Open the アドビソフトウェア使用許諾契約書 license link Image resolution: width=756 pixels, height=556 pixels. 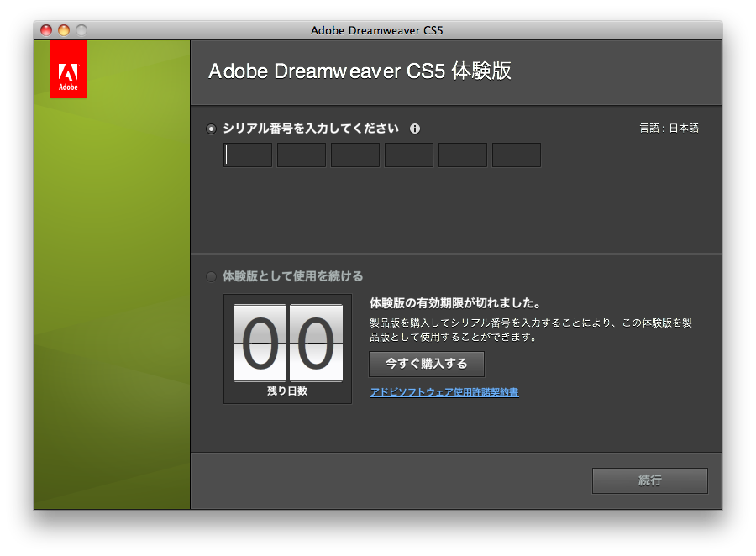[x=444, y=392]
